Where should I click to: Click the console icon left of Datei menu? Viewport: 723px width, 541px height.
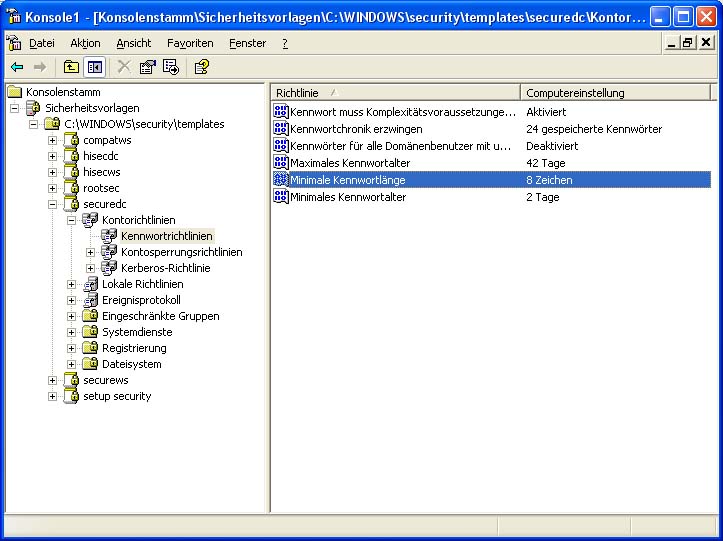coord(14,43)
